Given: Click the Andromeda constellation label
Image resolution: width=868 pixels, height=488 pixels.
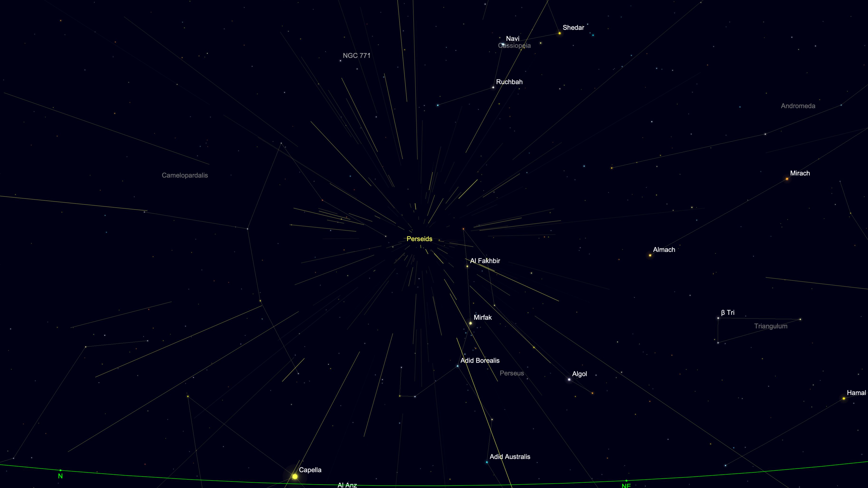Looking at the screenshot, I should click(798, 106).
